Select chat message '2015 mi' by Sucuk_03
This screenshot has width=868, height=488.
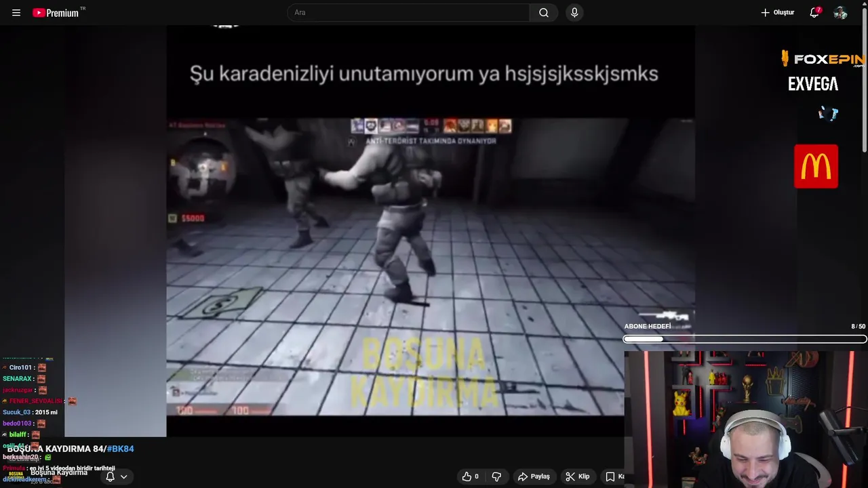coord(46,412)
